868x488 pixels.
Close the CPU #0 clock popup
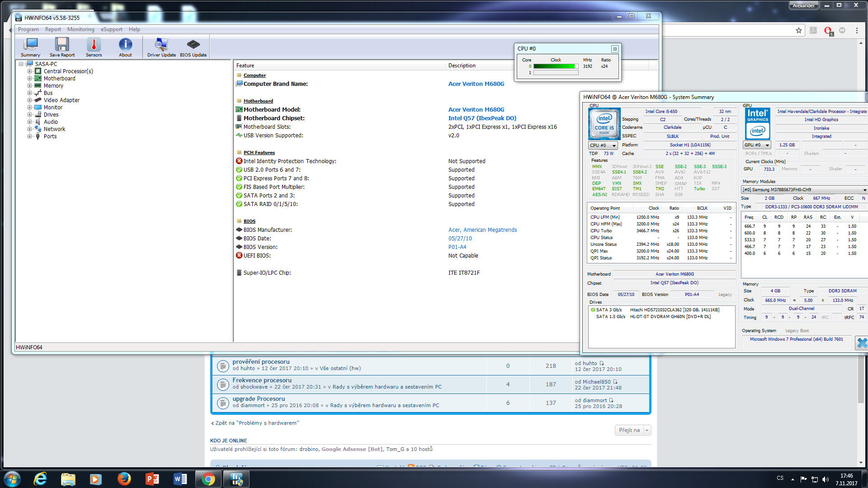[x=615, y=49]
